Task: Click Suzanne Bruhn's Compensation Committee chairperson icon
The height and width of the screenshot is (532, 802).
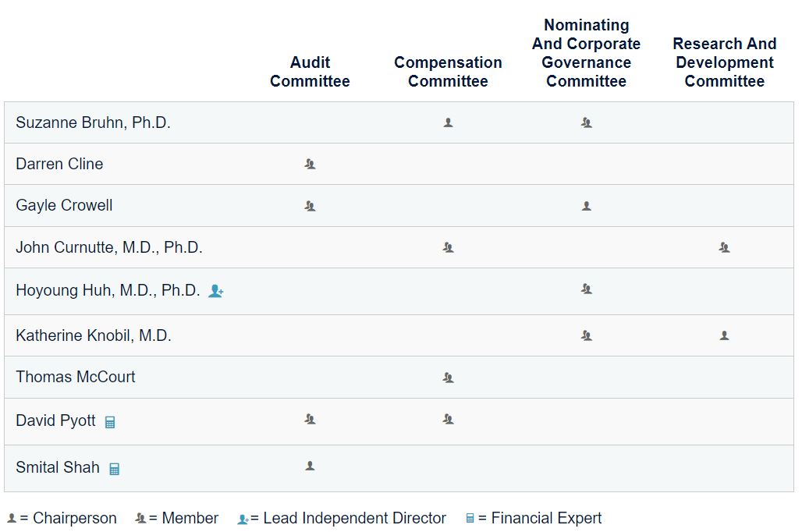Action: pyautogui.click(x=448, y=122)
